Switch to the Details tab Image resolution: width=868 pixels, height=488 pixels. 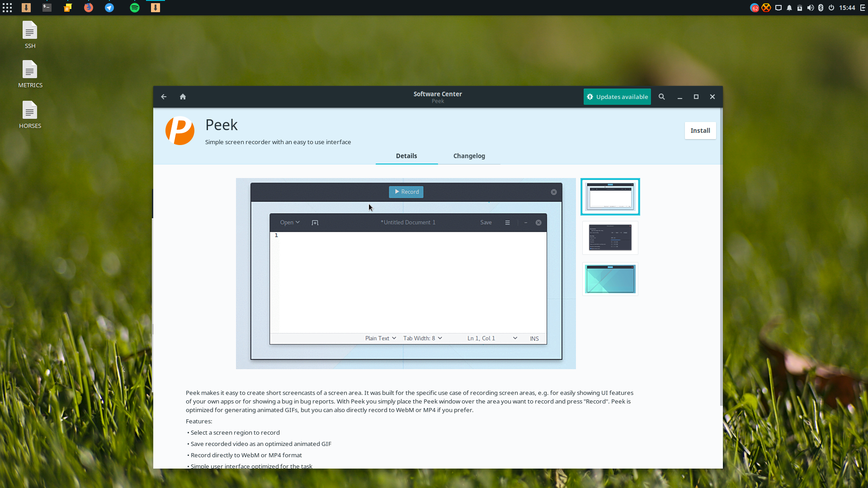406,156
